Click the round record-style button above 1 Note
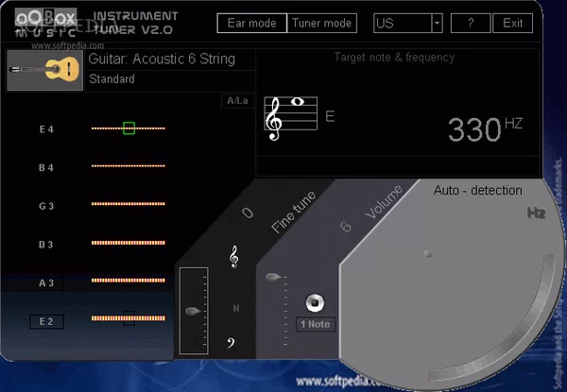The width and height of the screenshot is (567, 392). click(x=315, y=303)
